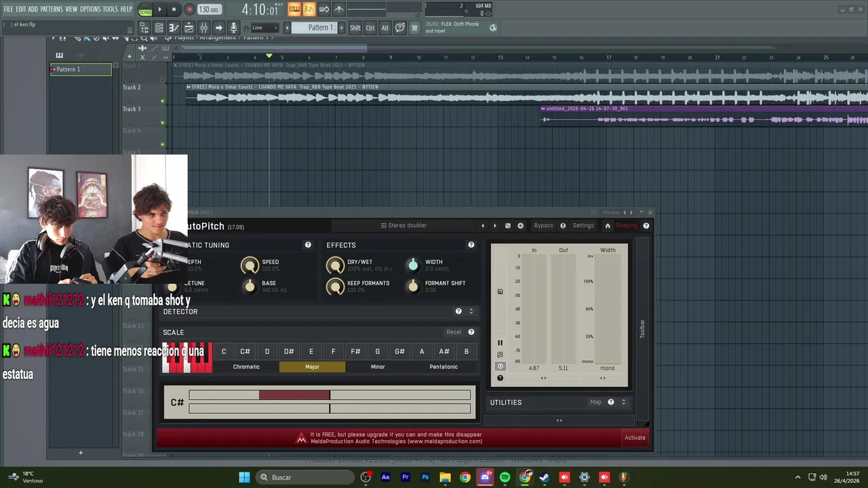Toggle the metronome icon
868x488 pixels.
click(x=339, y=9)
